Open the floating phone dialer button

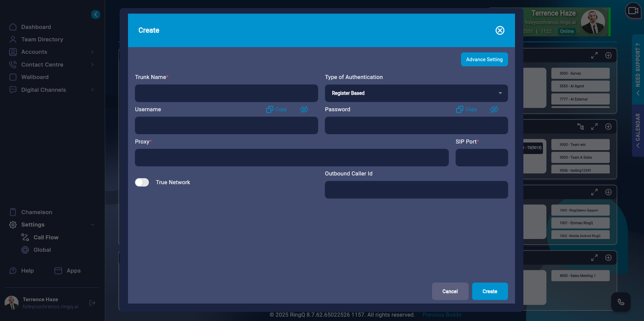coord(621,302)
